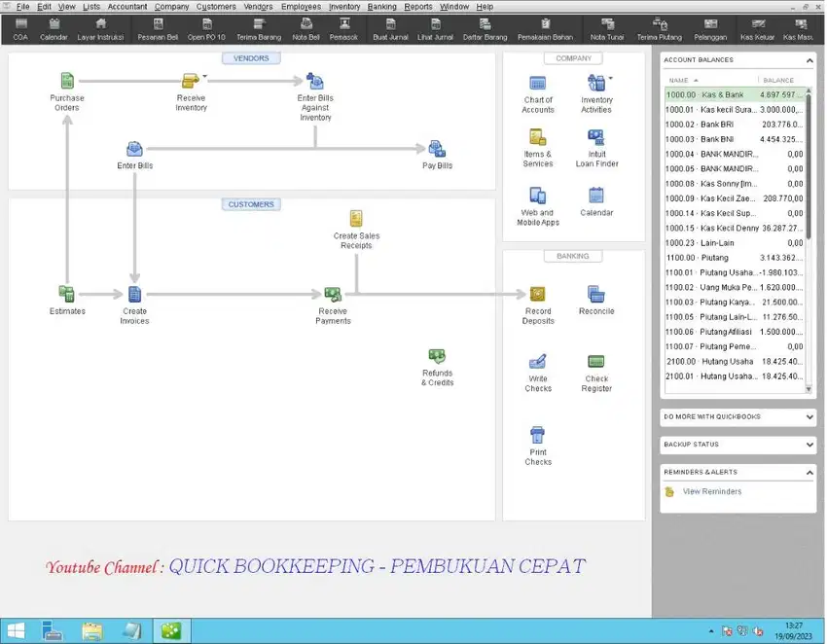The width and height of the screenshot is (827, 644).
Task: Open Terima Barang from the toolbar
Action: [x=259, y=29]
